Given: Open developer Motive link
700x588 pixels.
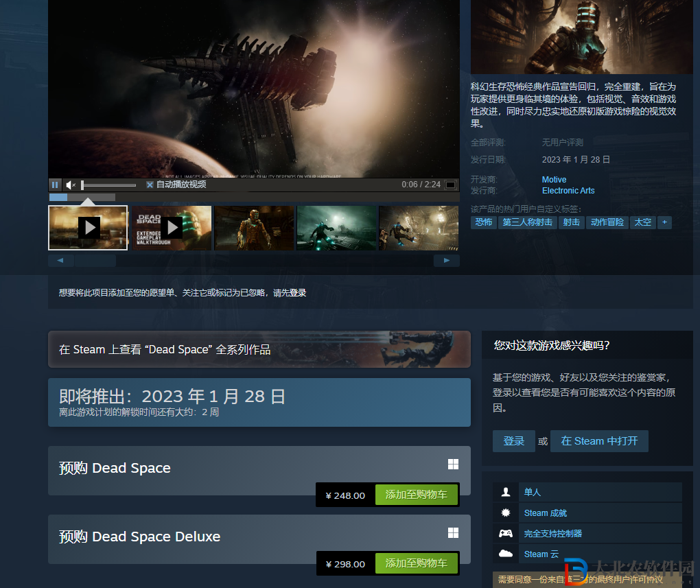Looking at the screenshot, I should (x=554, y=180).
